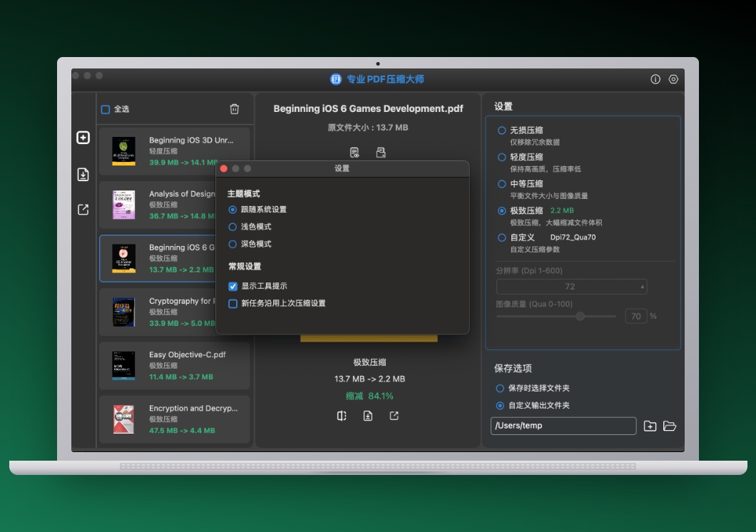Click the image quality percentage field 70
The image size is (756, 532).
[636, 316]
